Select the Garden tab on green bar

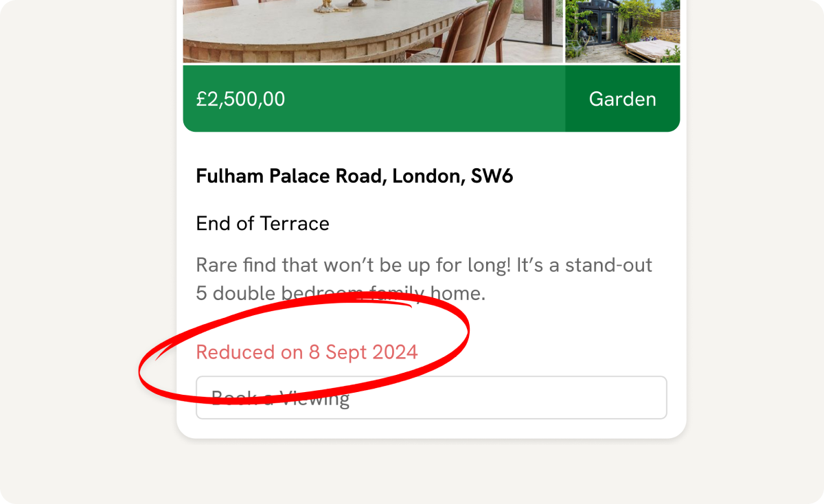[x=622, y=99]
